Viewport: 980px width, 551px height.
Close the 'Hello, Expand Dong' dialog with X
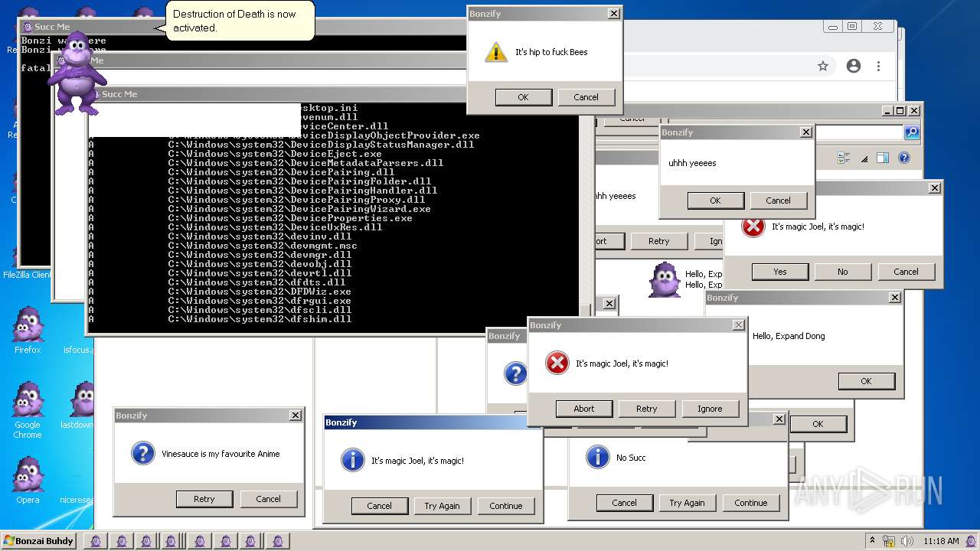pos(894,298)
